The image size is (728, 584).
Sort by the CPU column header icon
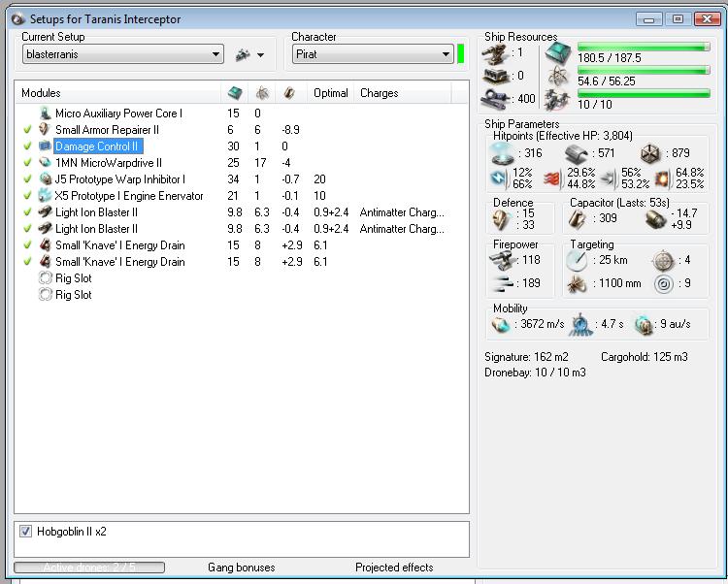235,93
